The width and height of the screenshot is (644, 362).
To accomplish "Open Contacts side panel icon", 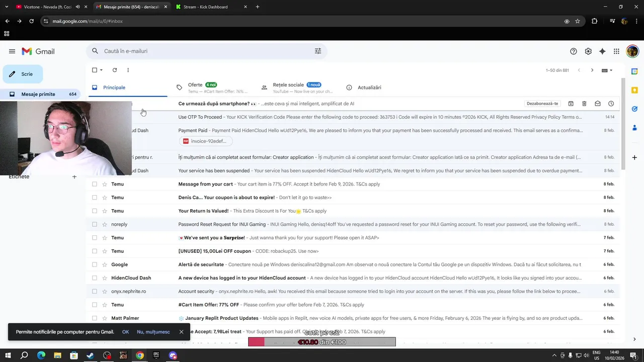I will tap(634, 127).
